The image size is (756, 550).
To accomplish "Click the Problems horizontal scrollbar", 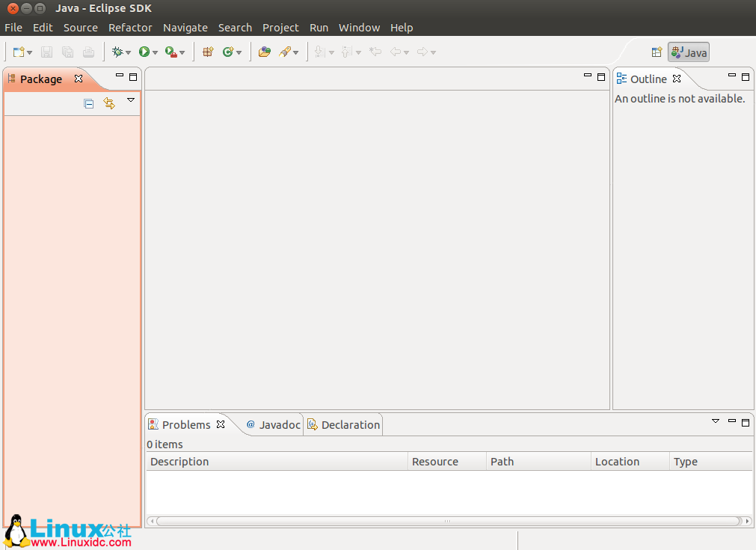I will 449,521.
